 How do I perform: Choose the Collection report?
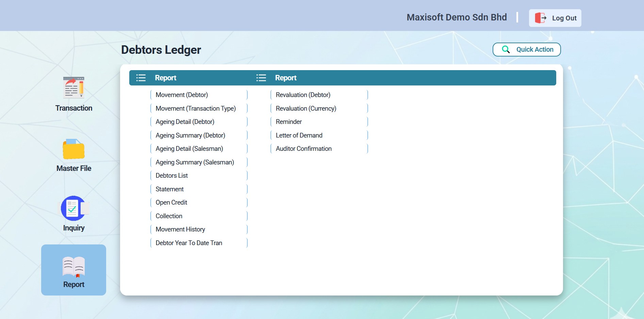(x=199, y=216)
